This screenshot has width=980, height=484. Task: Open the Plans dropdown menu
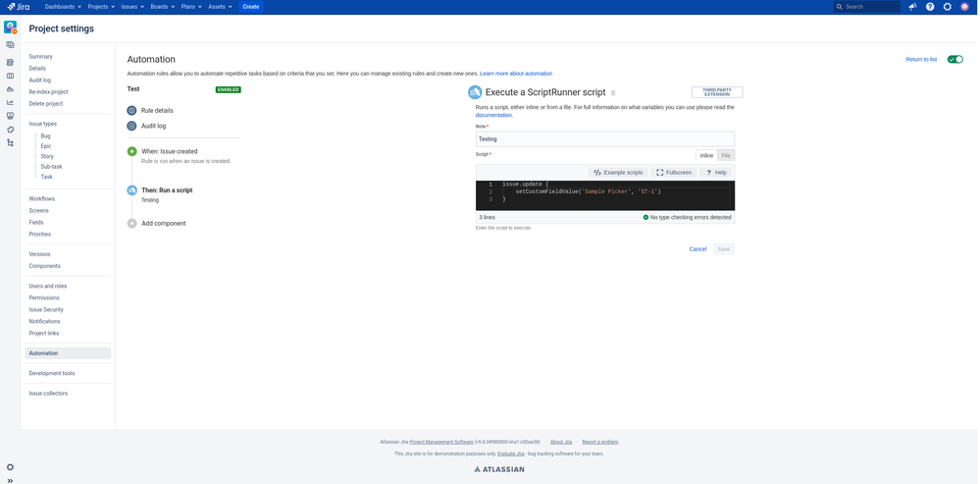point(191,7)
